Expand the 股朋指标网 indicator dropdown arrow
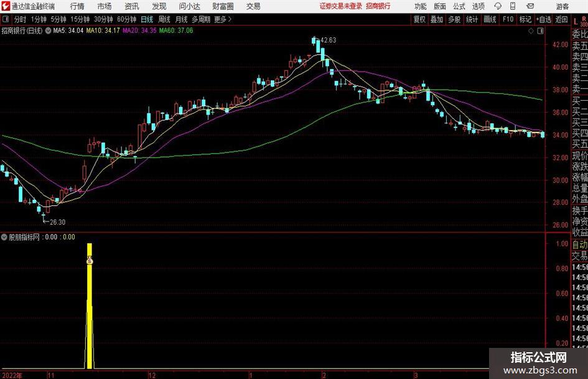 (4, 237)
